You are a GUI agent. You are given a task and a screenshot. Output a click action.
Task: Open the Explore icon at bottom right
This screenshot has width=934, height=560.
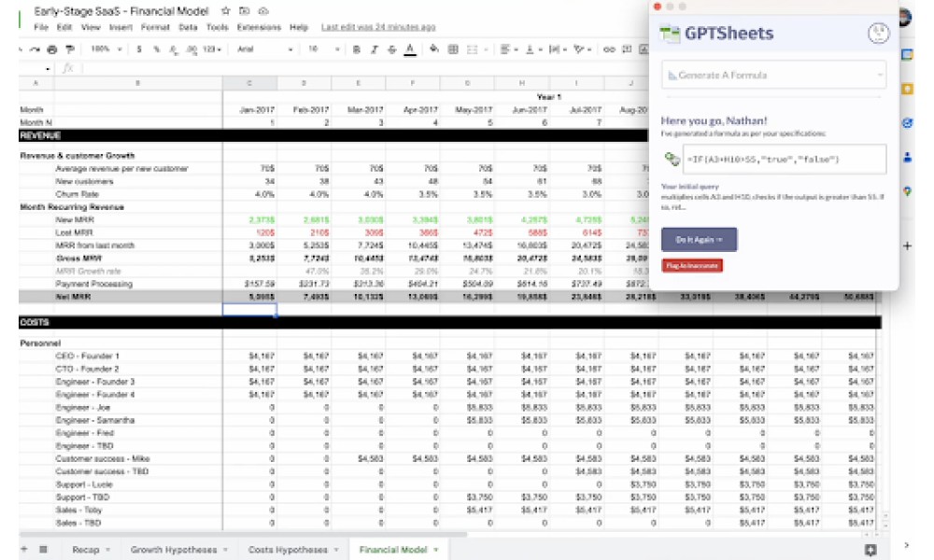(x=870, y=550)
